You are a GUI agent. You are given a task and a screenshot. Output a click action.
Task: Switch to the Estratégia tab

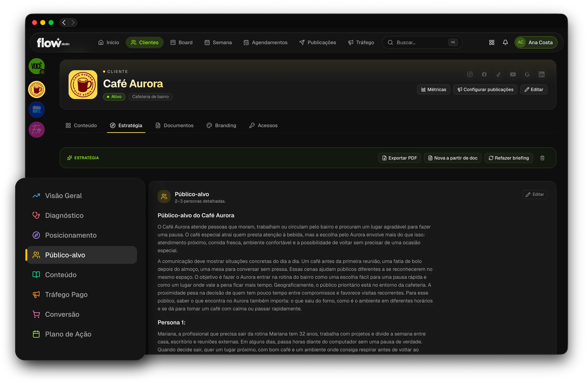pos(126,125)
